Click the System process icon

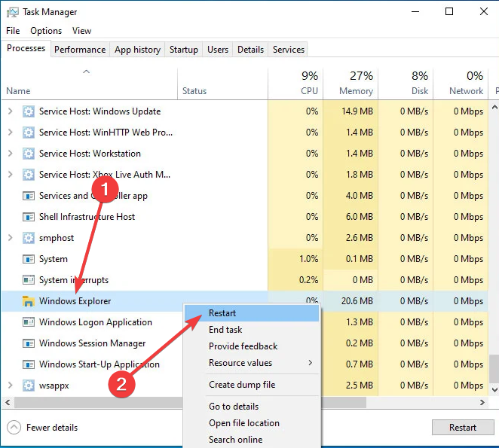click(x=29, y=259)
